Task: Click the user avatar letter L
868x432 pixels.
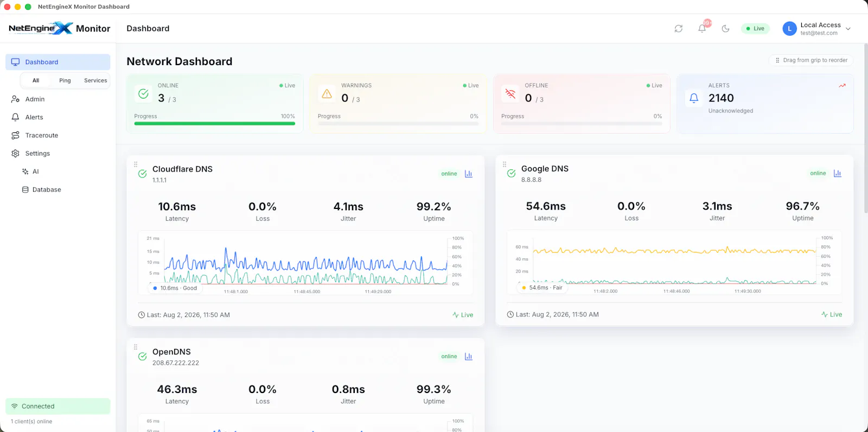Action: (x=789, y=29)
